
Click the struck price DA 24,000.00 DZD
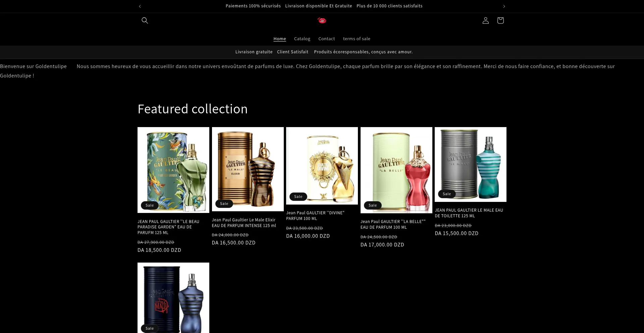[x=230, y=235]
